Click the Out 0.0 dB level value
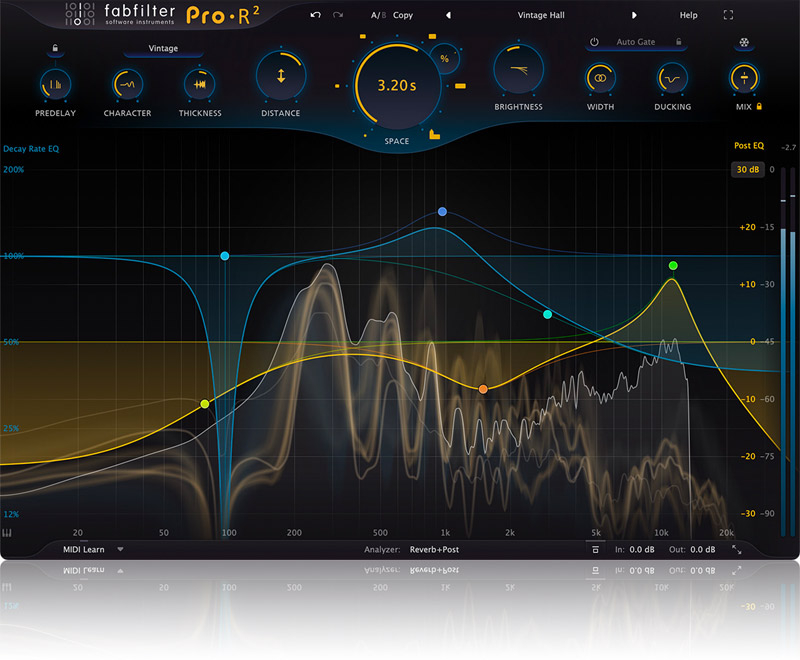This screenshot has height=660, width=800. click(x=703, y=549)
